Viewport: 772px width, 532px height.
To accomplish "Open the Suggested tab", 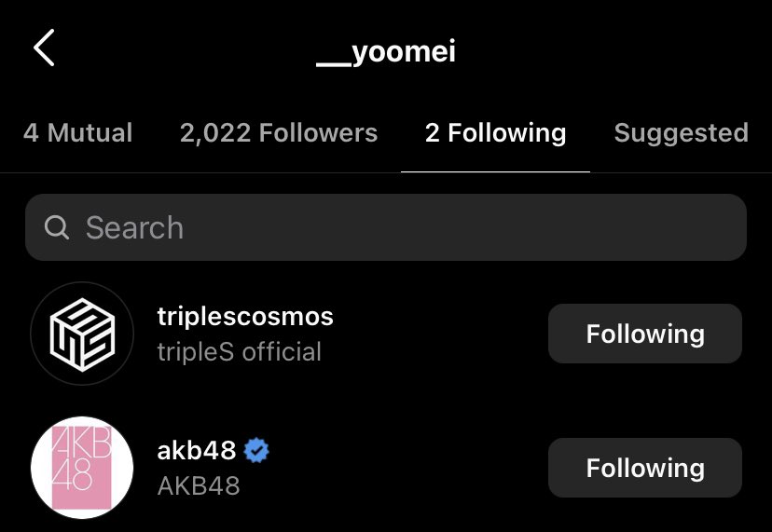I will tap(681, 133).
